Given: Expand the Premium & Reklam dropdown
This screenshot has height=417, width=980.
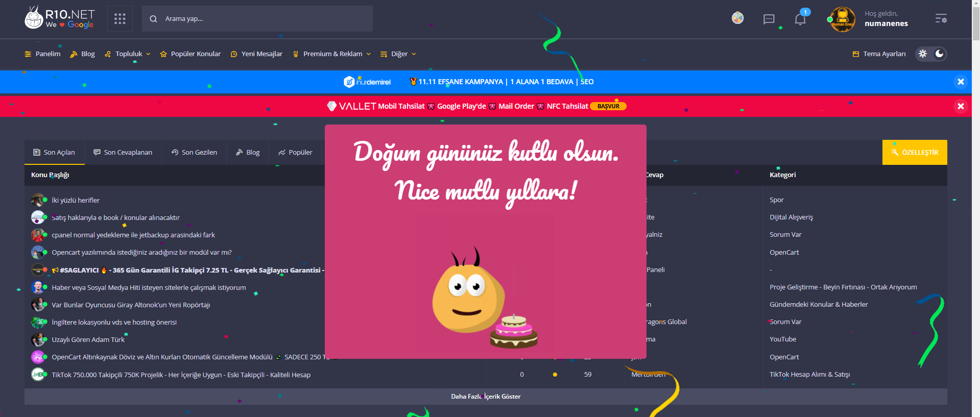Looking at the screenshot, I should (331, 54).
